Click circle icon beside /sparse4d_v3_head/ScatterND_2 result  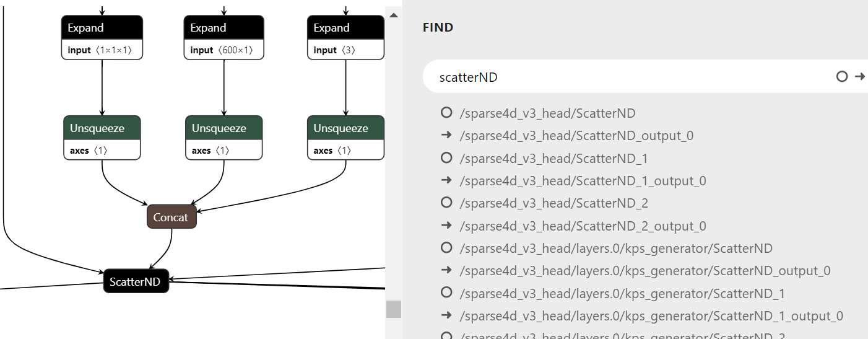tap(446, 203)
